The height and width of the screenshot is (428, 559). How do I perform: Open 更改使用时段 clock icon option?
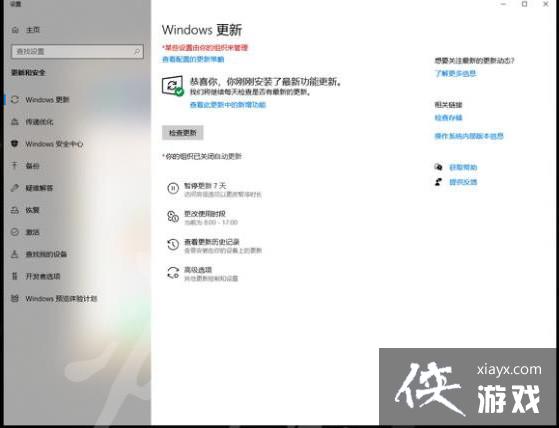(173, 216)
